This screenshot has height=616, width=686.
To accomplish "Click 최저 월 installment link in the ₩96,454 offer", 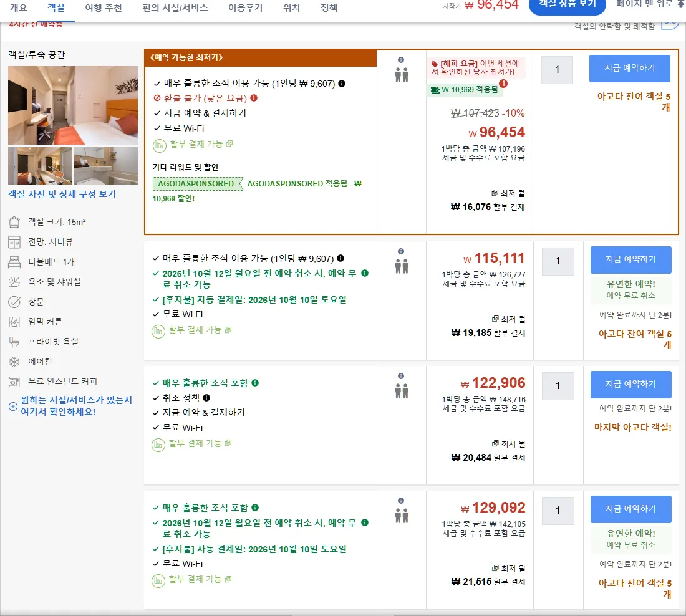I will [508, 193].
